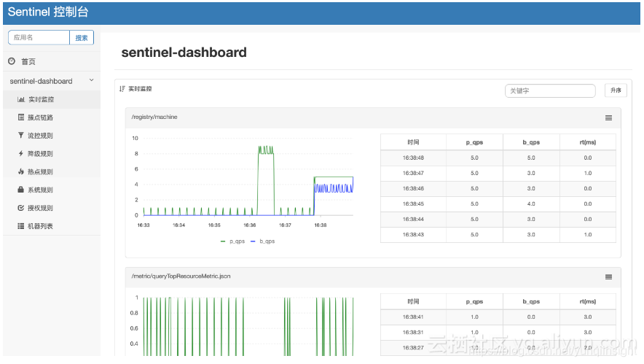Image resolution: width=644 pixels, height=364 pixels.
Task: Navigate to 授权规则 page
Action: click(51, 208)
